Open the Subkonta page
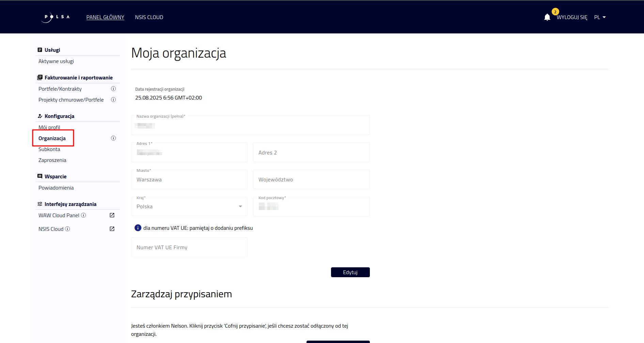This screenshot has height=343, width=644. point(49,149)
